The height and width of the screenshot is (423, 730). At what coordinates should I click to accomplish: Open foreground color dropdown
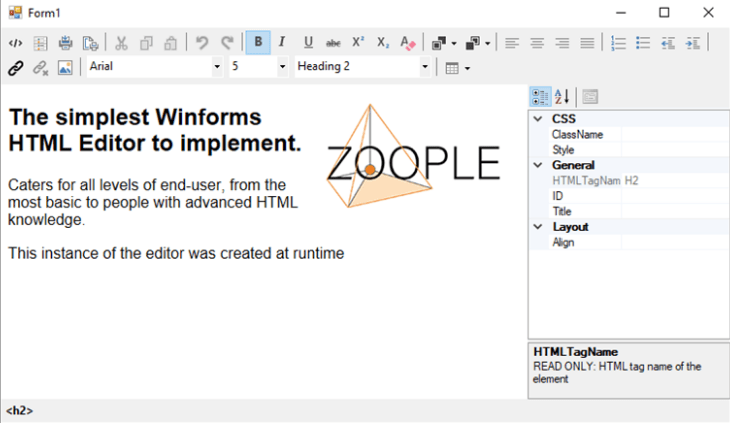[x=454, y=43]
